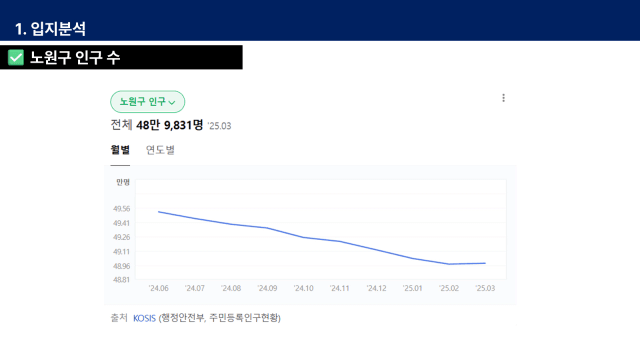Viewport: 640px width, 360px height.
Task: Click the '25.02 x-axis label
Action: tap(449, 288)
